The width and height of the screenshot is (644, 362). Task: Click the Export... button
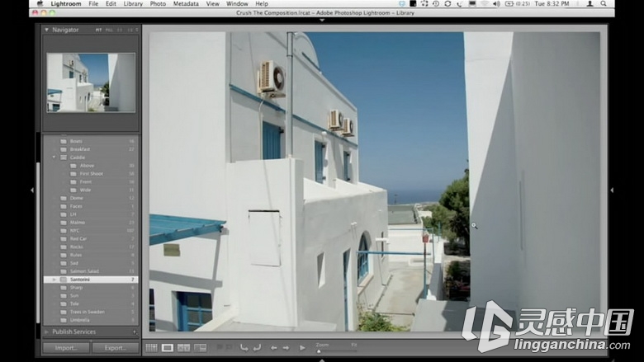click(116, 348)
